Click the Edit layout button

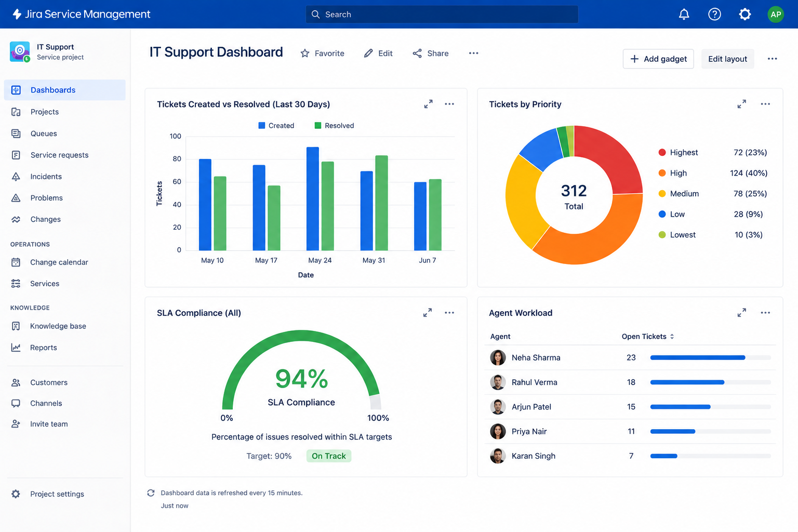pyautogui.click(x=727, y=59)
